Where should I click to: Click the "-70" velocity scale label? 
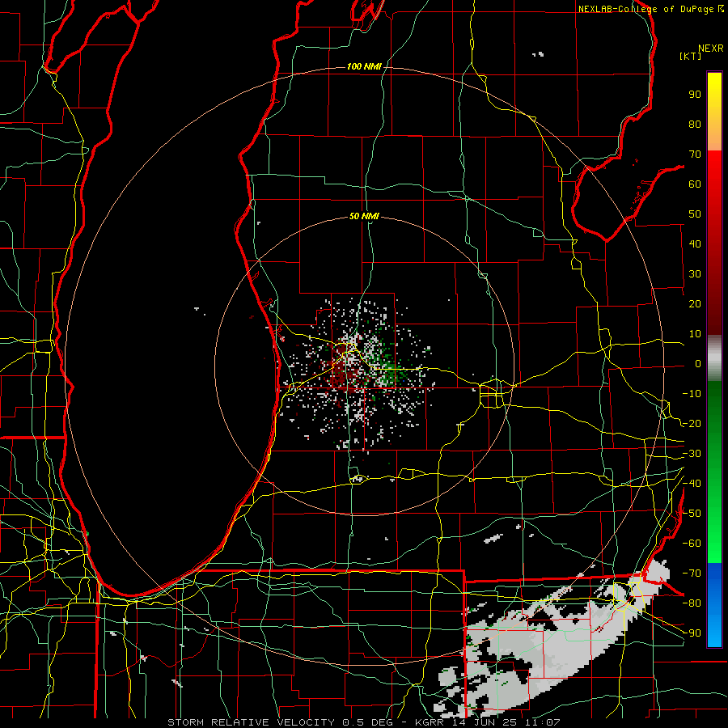[692, 574]
